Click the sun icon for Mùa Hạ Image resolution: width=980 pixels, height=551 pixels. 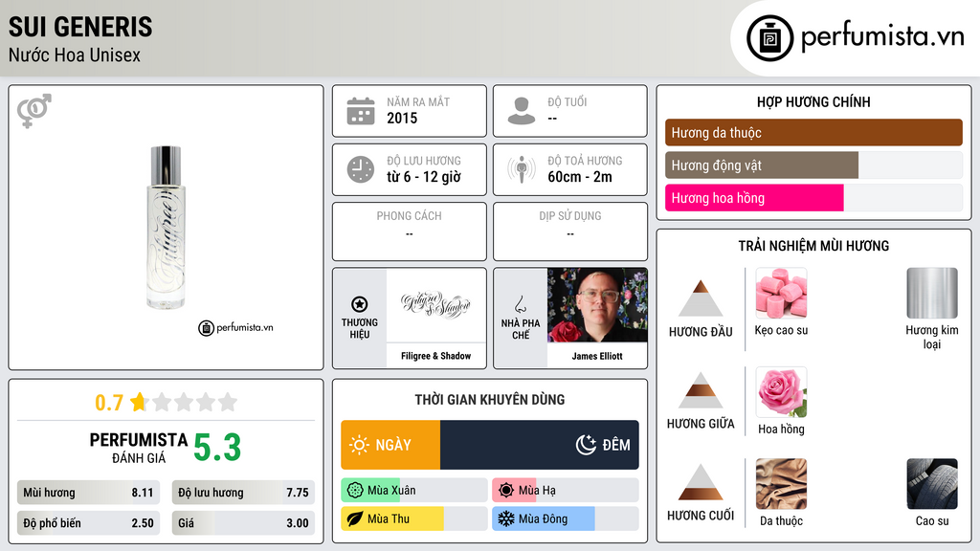pyautogui.click(x=505, y=491)
